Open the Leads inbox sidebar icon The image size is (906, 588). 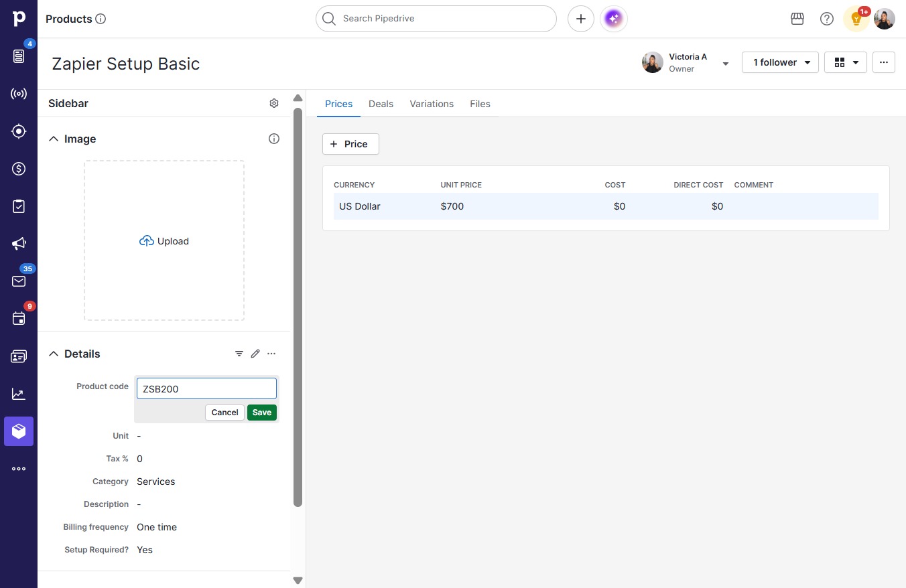(x=19, y=56)
